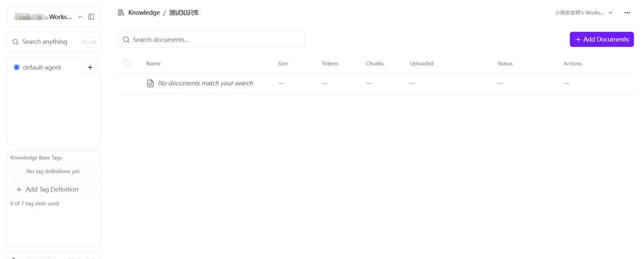Focus the Search anything box
The height and width of the screenshot is (259, 644).
[x=48, y=42]
